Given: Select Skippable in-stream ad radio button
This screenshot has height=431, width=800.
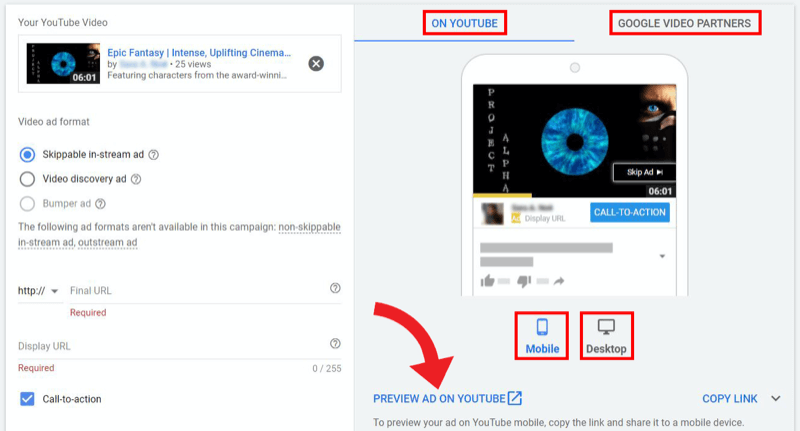Looking at the screenshot, I should (27, 155).
